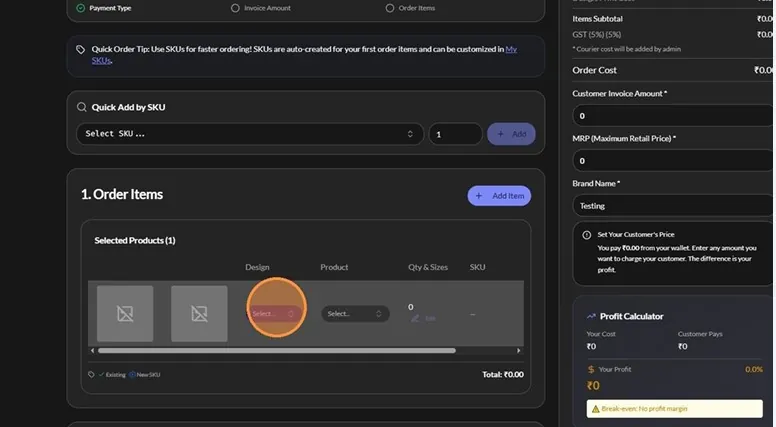The width and height of the screenshot is (776, 427).
Task: Open the Product Select dropdown
Action: click(355, 314)
